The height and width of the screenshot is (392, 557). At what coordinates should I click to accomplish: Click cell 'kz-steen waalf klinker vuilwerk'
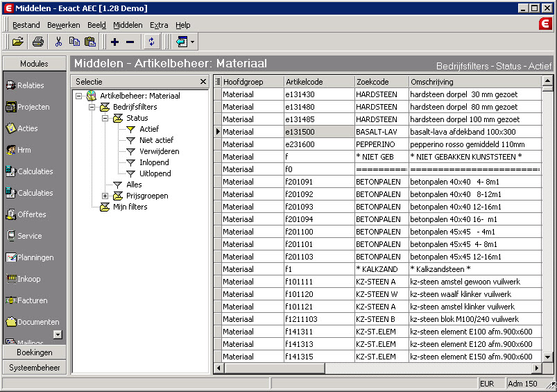click(475, 294)
